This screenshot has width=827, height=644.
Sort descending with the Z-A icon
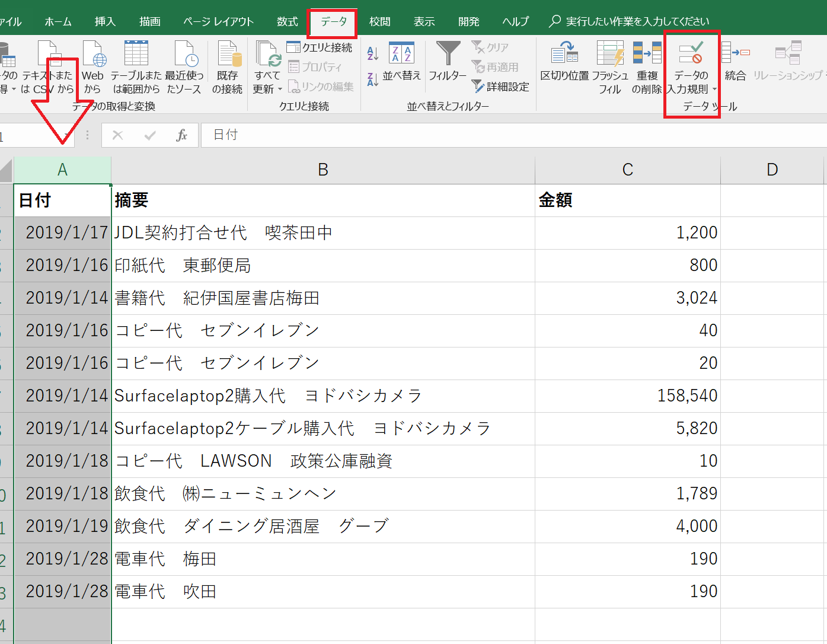tap(373, 79)
